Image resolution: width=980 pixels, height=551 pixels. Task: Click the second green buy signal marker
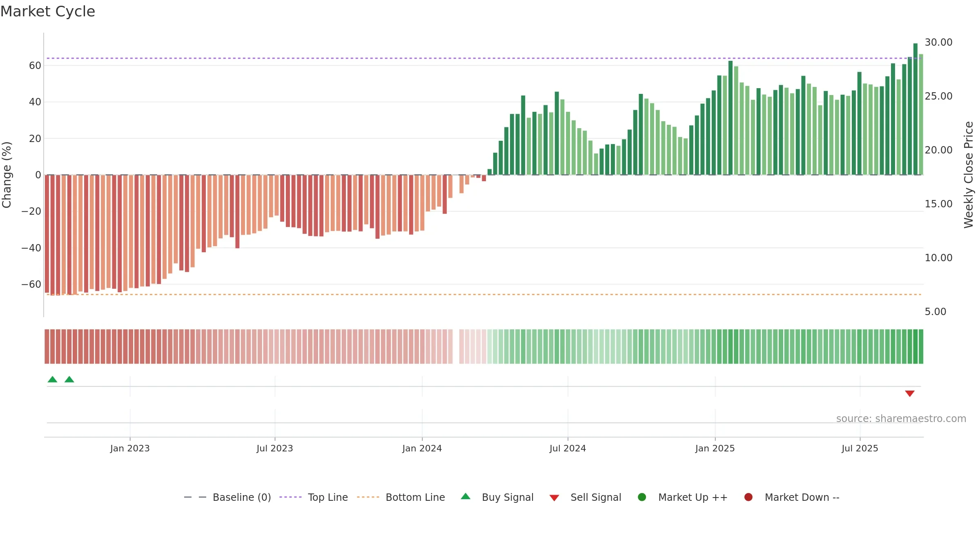pyautogui.click(x=69, y=380)
